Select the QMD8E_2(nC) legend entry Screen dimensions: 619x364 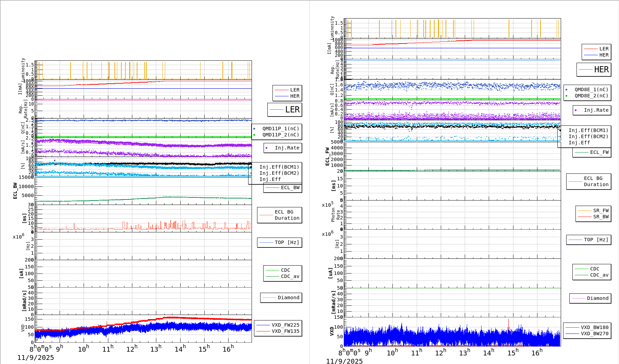click(591, 96)
